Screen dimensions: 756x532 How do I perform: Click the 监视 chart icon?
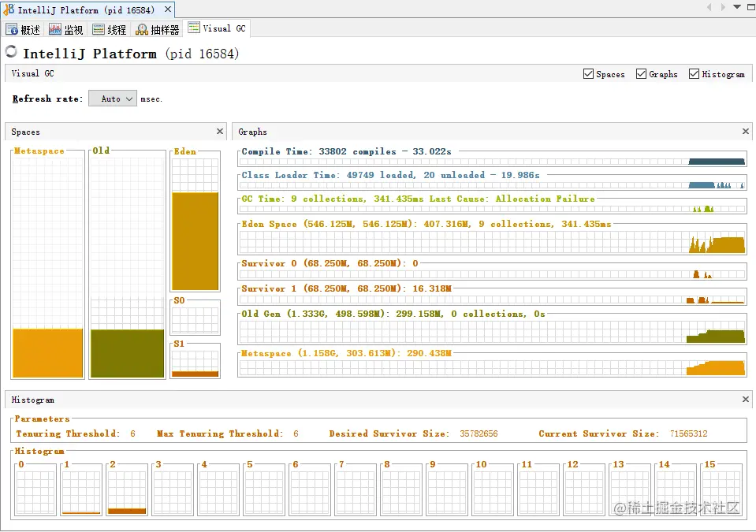tap(55, 29)
